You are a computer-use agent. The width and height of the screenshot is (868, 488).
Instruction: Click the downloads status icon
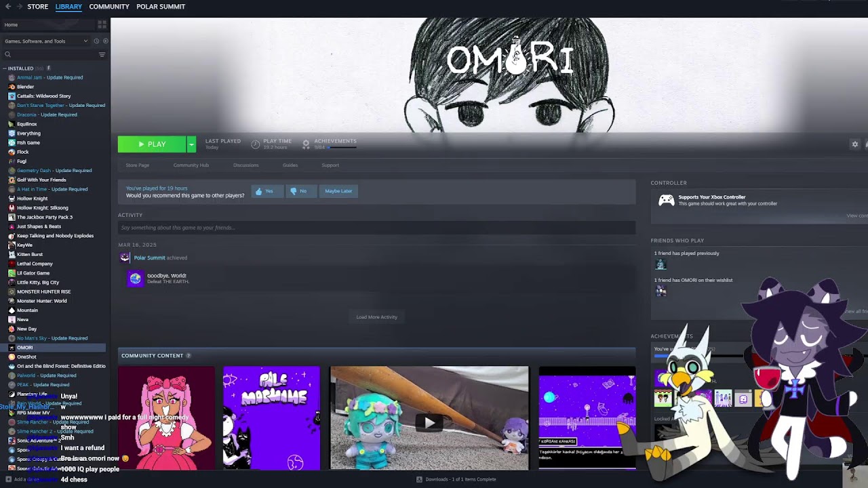click(x=419, y=479)
